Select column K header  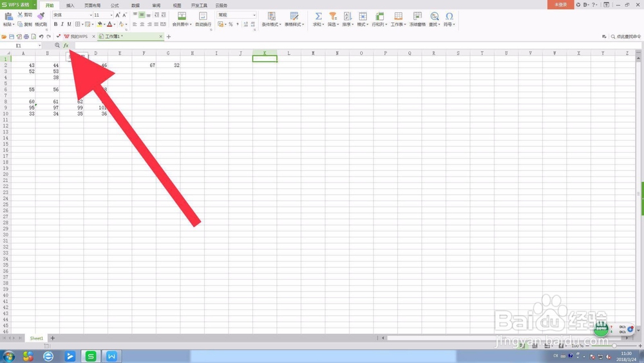click(265, 53)
